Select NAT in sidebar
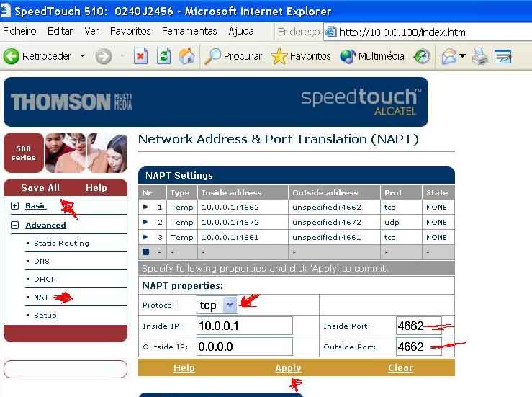Viewport: 532px width, 397px height. (x=41, y=297)
